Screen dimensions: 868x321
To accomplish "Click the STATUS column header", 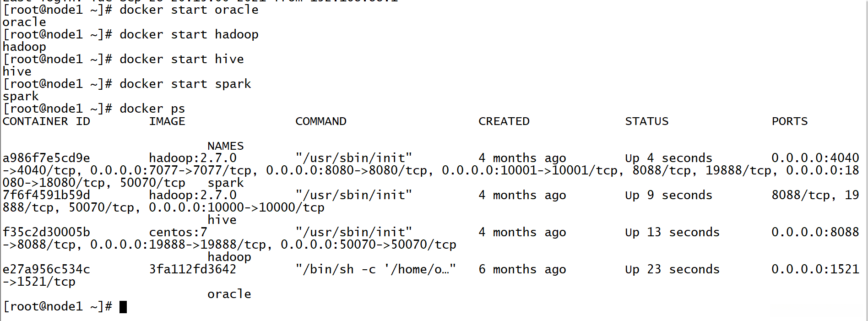I will click(x=646, y=121).
